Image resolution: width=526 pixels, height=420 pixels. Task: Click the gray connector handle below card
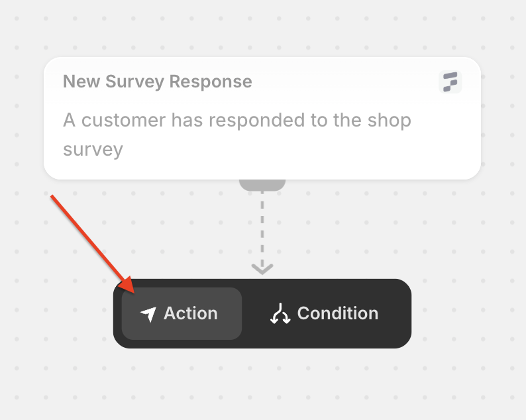[x=262, y=185]
